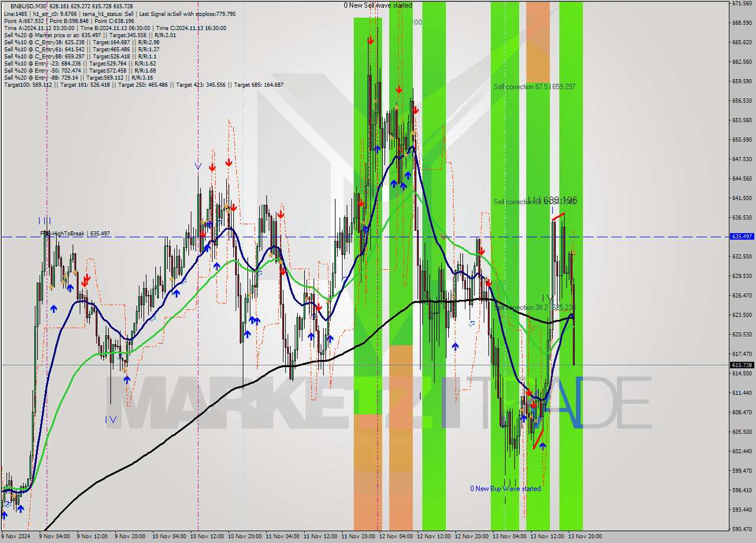Click '13 Nov 04:00' on the time axis

(509, 537)
